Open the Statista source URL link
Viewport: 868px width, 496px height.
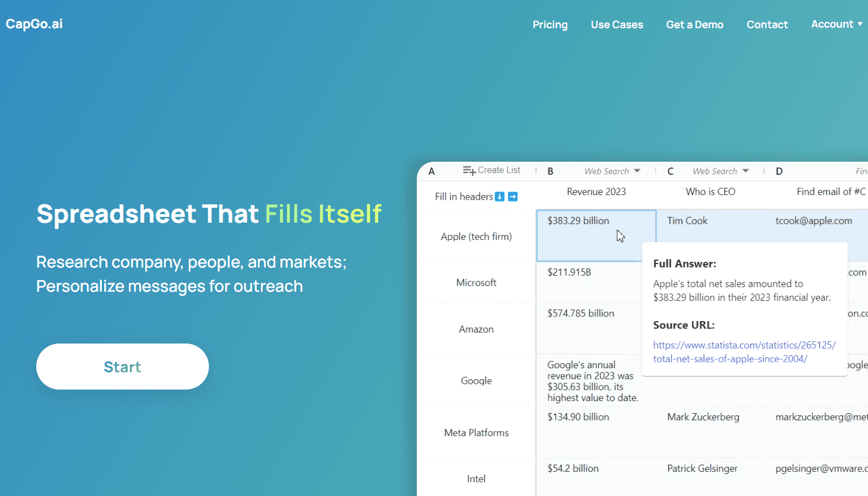coord(744,352)
